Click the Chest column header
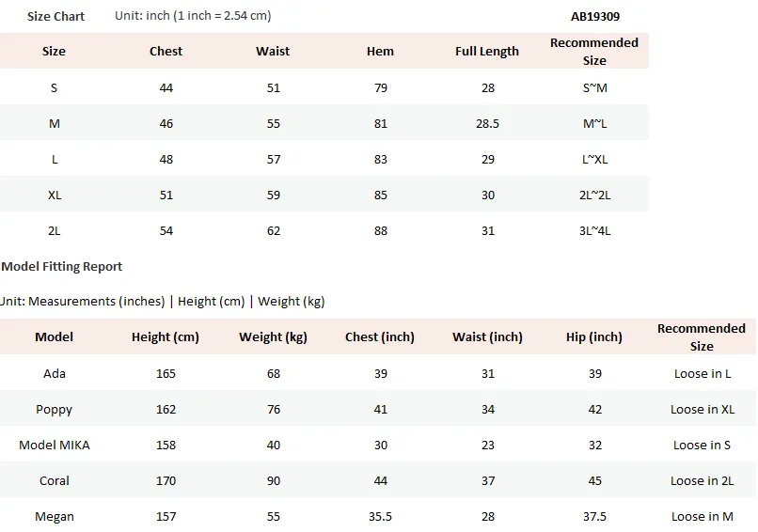Screen dimensions: 758x532 coord(166,51)
